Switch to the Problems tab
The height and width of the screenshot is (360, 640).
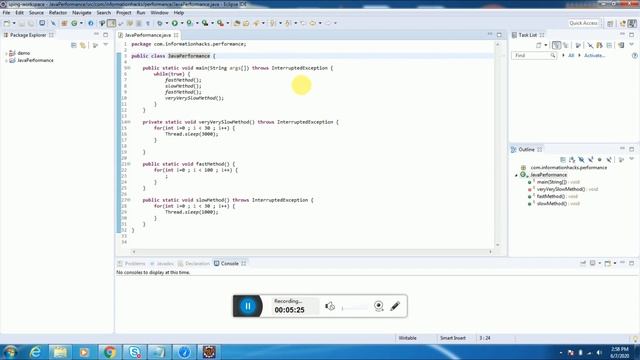[x=131, y=264]
